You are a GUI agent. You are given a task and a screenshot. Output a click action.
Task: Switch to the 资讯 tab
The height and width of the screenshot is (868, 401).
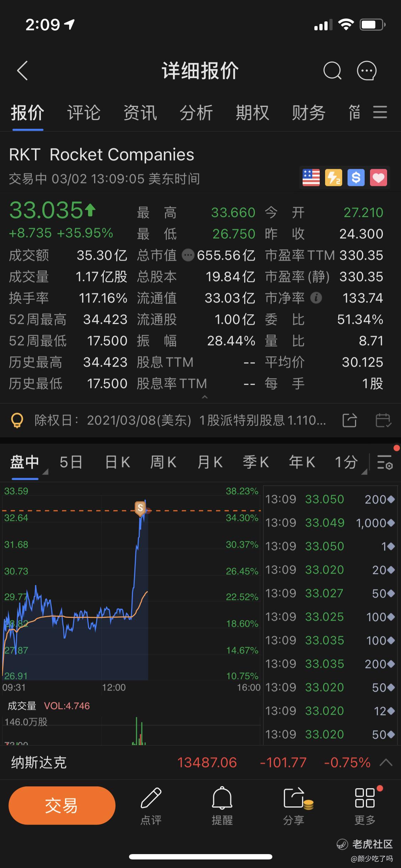(140, 113)
